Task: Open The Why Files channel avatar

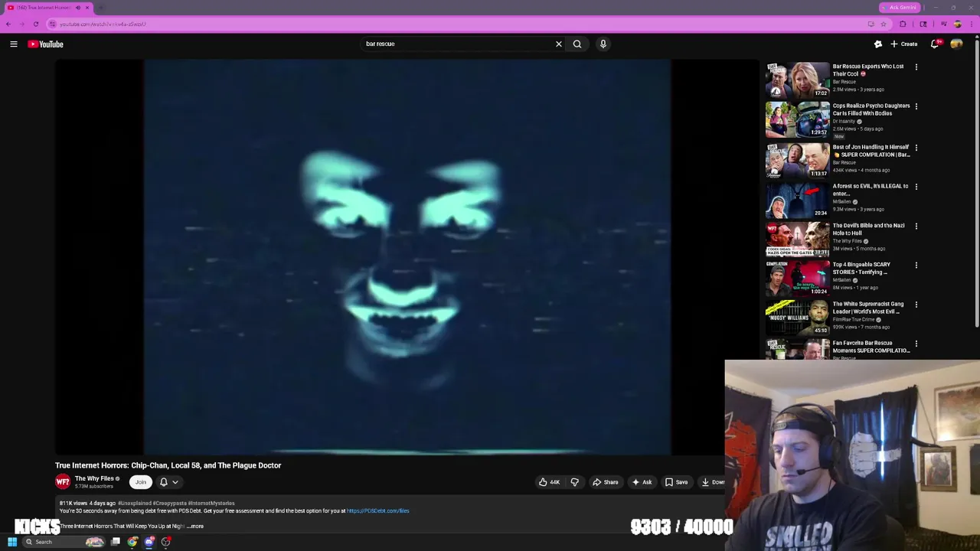Action: pyautogui.click(x=63, y=482)
